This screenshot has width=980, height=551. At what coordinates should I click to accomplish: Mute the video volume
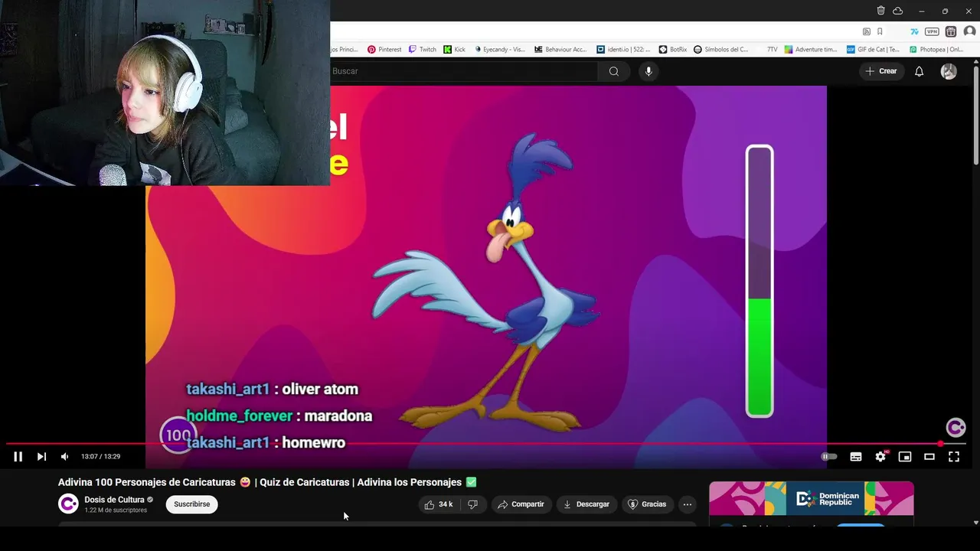[x=64, y=456]
